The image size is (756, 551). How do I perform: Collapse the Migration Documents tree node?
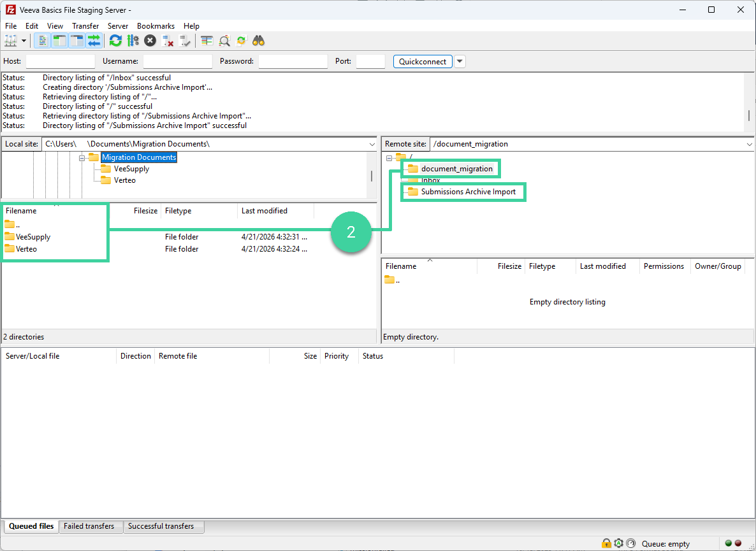tap(83, 157)
